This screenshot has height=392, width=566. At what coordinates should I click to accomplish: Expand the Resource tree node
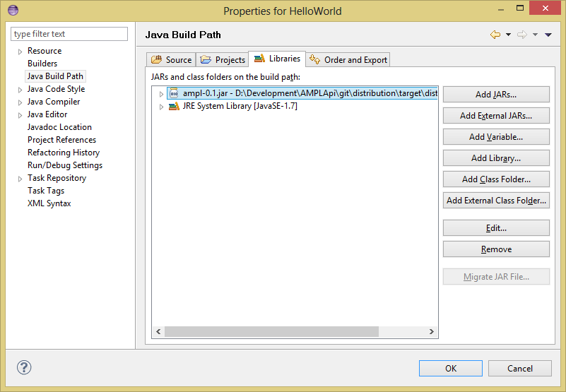tap(20, 52)
